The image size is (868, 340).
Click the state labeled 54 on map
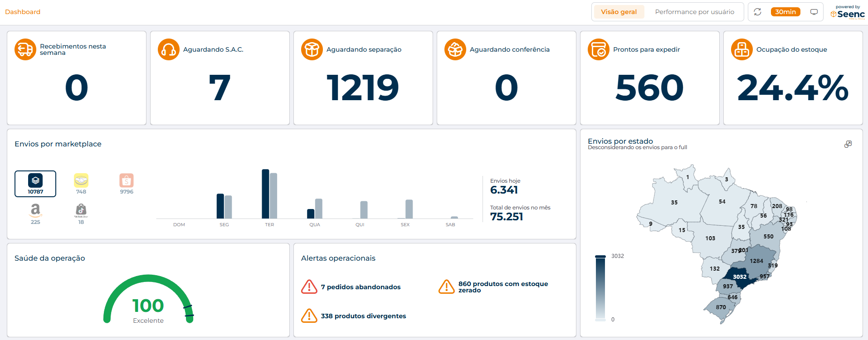pyautogui.click(x=722, y=202)
